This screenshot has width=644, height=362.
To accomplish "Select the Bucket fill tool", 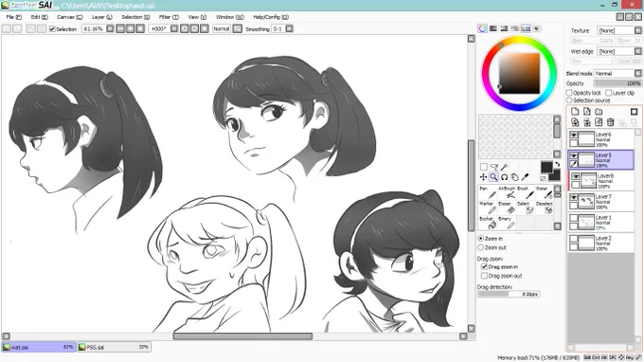I will click(488, 223).
